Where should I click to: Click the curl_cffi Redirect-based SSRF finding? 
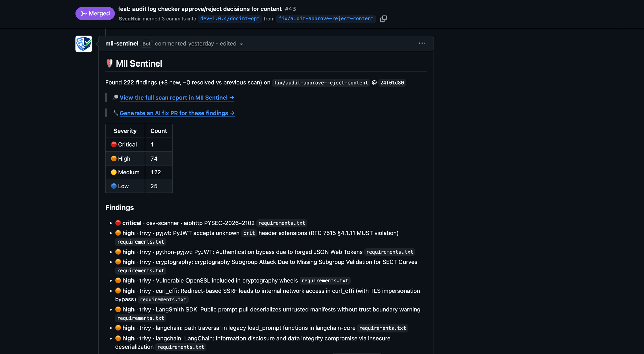[267, 295]
